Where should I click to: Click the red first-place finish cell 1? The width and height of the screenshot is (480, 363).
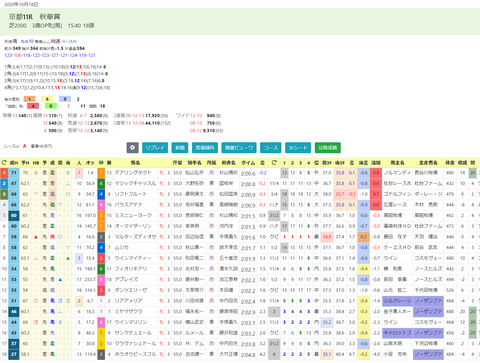[x=4, y=173]
